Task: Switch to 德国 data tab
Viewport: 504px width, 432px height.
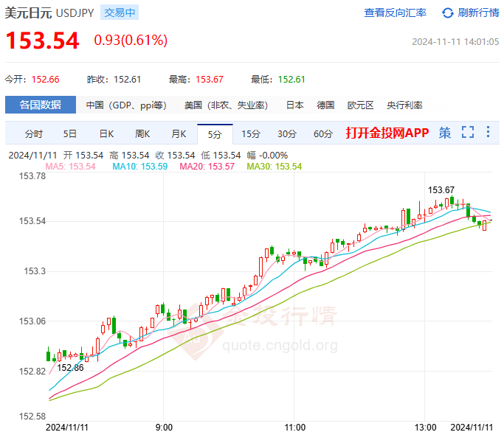Action: click(325, 105)
